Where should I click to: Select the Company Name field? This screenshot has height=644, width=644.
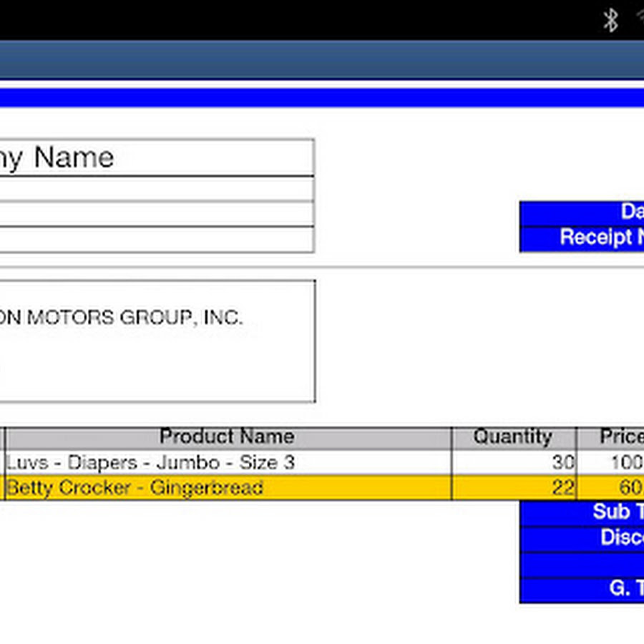(x=157, y=157)
